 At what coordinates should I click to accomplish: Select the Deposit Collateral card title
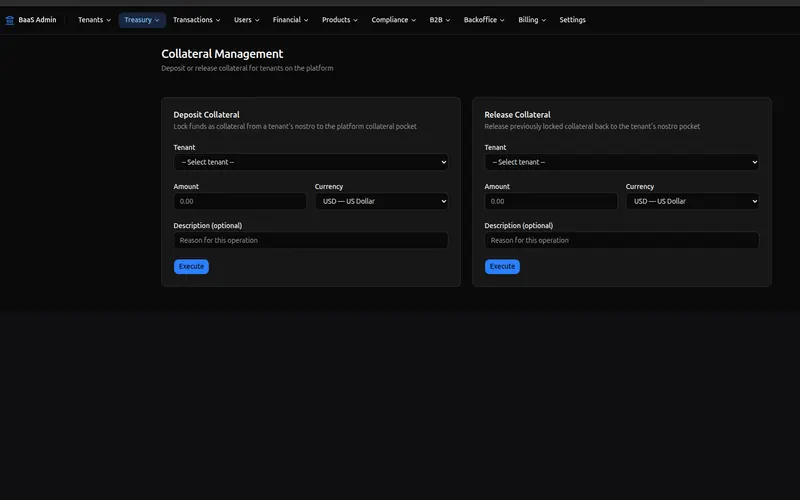pos(206,115)
